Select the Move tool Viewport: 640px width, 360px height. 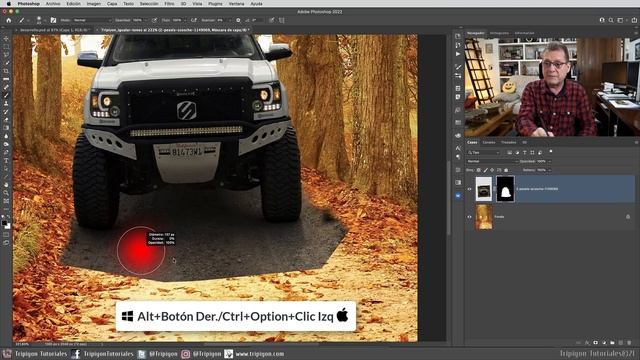(6, 38)
